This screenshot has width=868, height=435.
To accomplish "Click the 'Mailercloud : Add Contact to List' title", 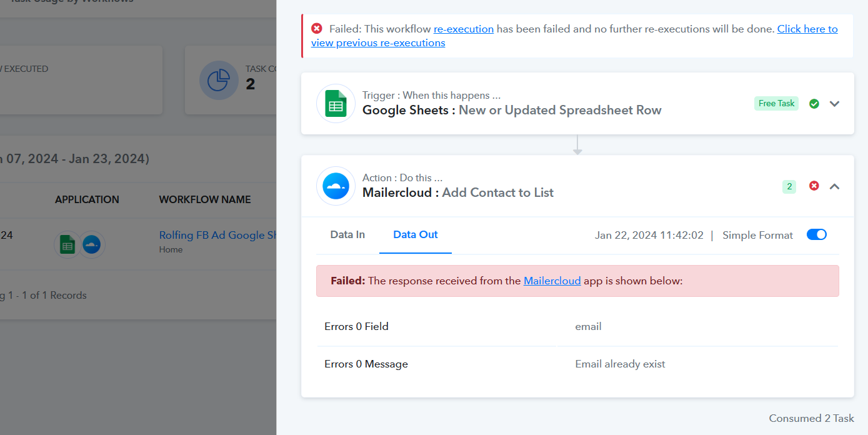I will coord(458,192).
